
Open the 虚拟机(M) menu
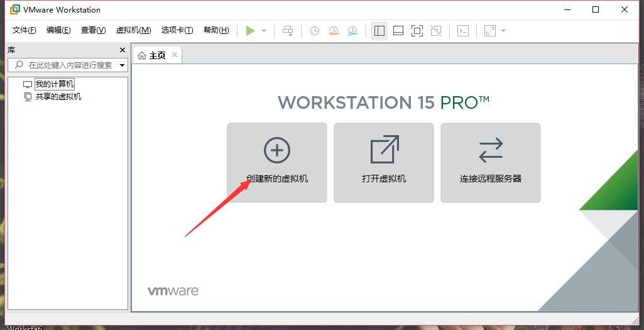click(133, 30)
